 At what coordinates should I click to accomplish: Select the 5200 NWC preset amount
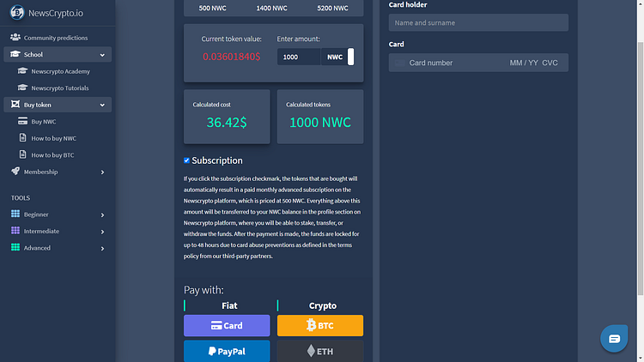pyautogui.click(x=332, y=8)
